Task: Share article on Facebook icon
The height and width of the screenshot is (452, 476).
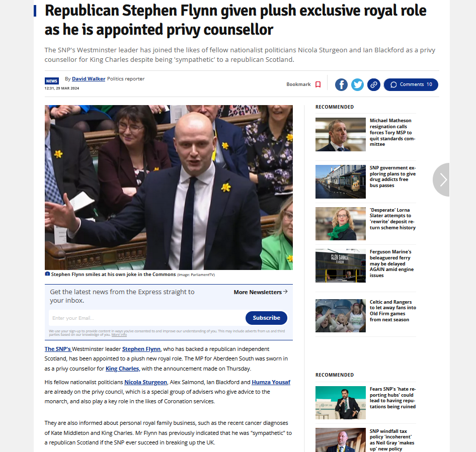Action: (x=341, y=84)
